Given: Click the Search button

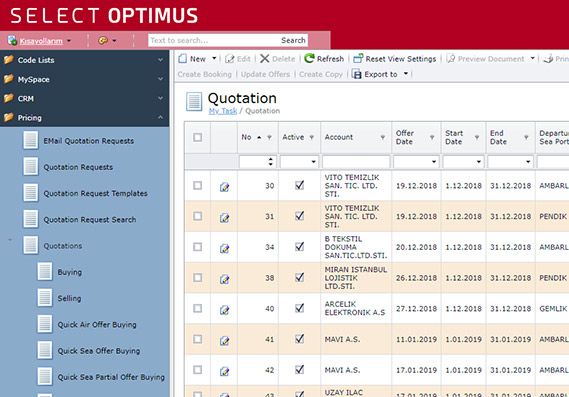Looking at the screenshot, I should point(293,40).
